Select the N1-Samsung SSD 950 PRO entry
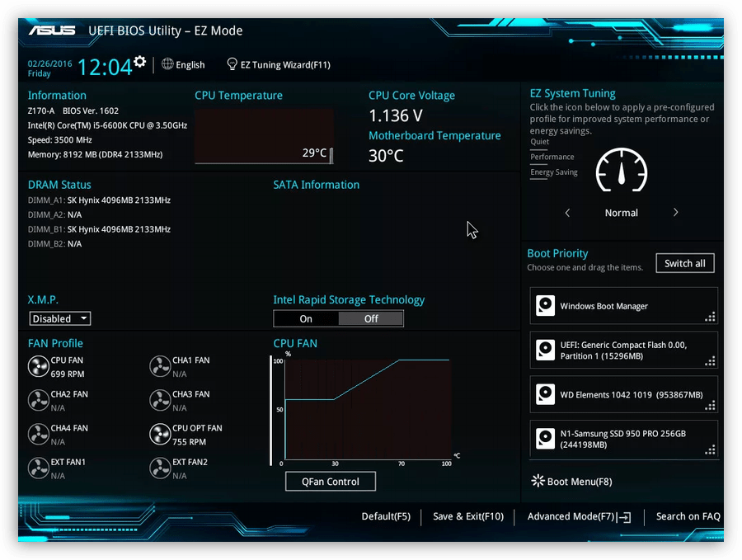The image size is (742, 560). 624,439
